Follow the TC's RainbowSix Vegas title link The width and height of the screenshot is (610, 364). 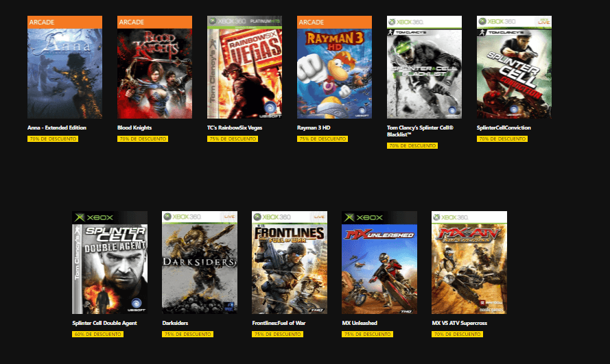(235, 128)
